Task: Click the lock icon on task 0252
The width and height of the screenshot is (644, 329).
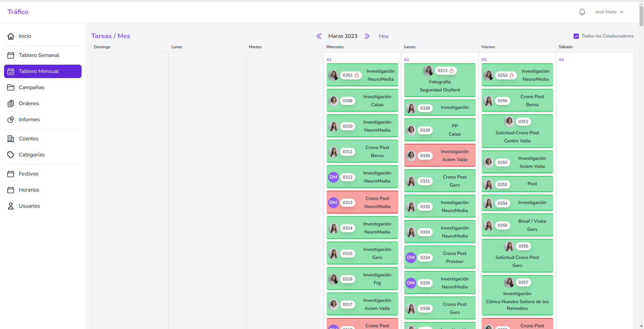Action: [357, 75]
